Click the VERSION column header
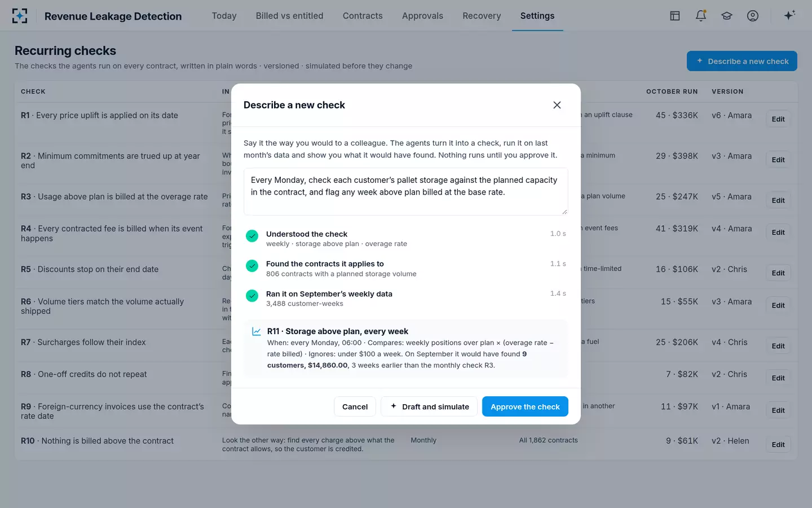 pyautogui.click(x=727, y=91)
